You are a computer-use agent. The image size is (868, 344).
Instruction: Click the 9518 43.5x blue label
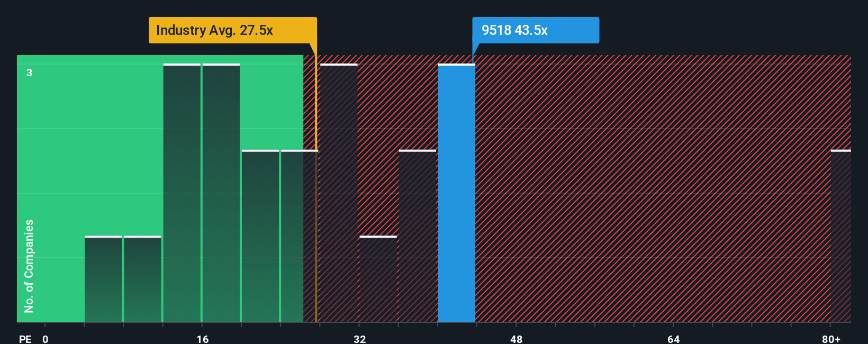click(536, 30)
